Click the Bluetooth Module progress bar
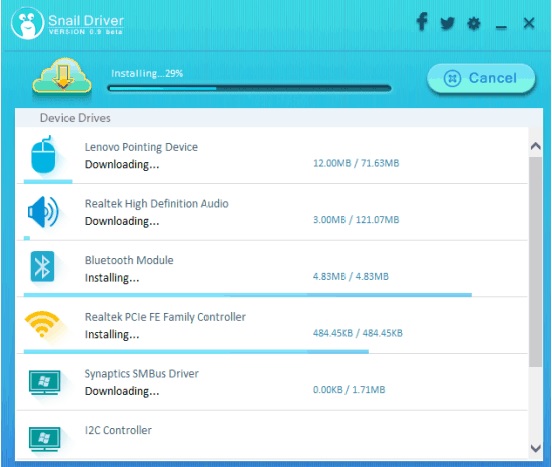 [x=247, y=295]
